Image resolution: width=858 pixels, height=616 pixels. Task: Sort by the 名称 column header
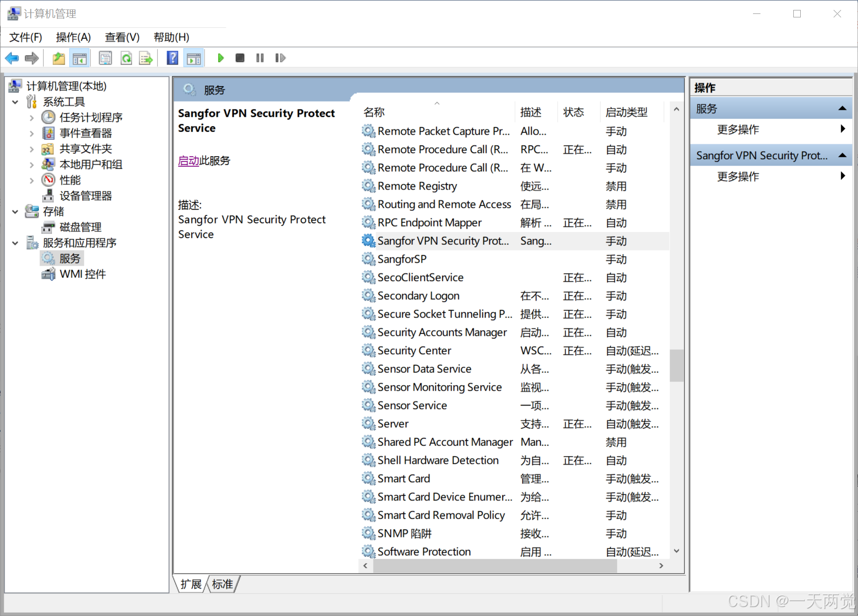point(437,112)
